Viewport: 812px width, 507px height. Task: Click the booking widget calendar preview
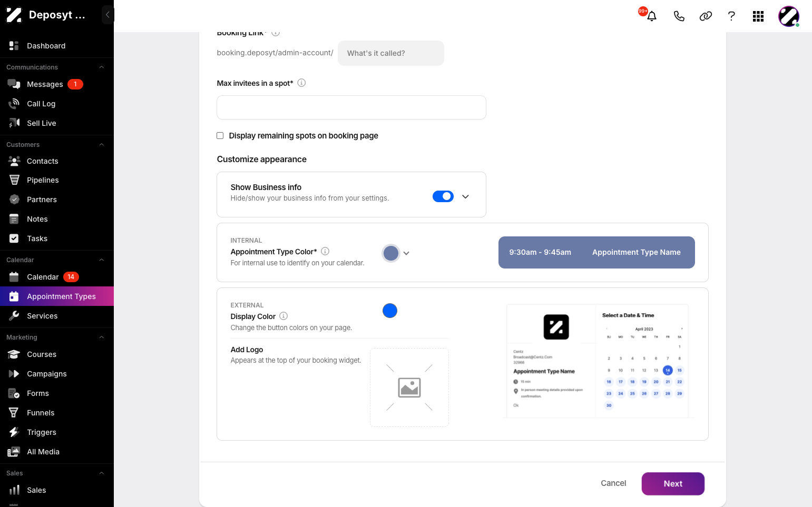pos(598,361)
